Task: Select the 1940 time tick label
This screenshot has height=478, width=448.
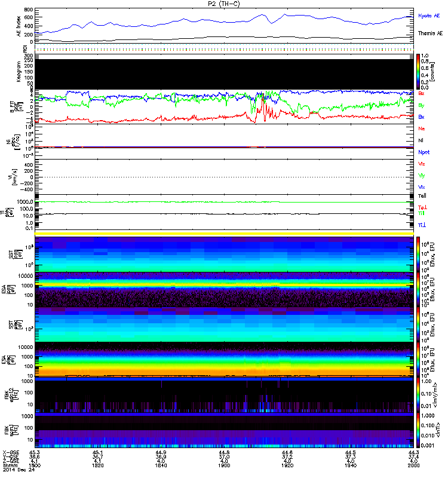Action: tap(351, 465)
